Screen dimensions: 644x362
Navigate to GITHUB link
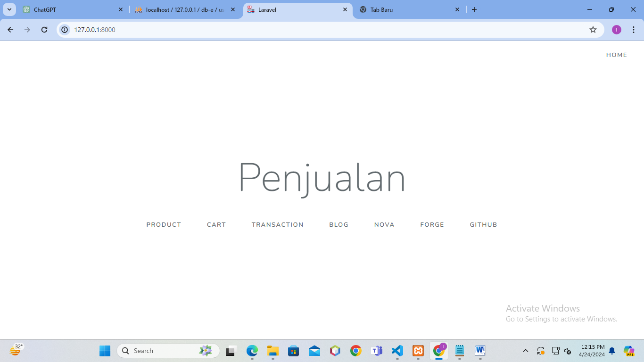pos(483,224)
